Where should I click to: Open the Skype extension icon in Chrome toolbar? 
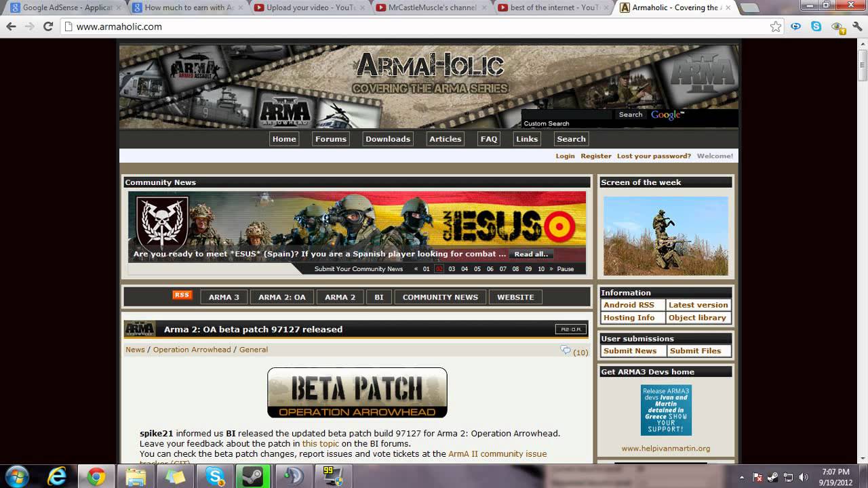(816, 26)
